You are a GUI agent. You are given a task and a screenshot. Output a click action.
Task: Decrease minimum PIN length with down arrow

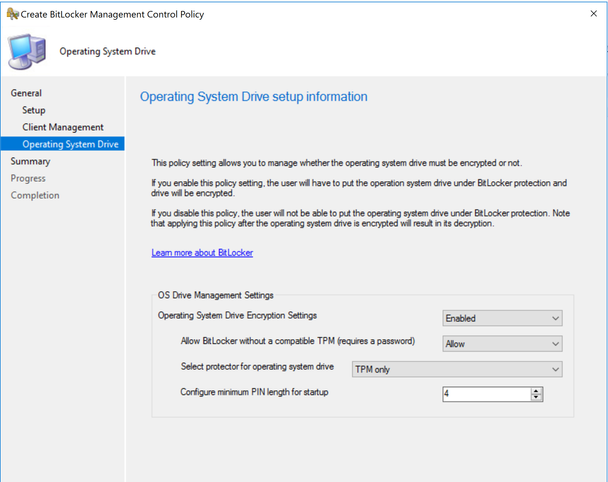tap(536, 397)
